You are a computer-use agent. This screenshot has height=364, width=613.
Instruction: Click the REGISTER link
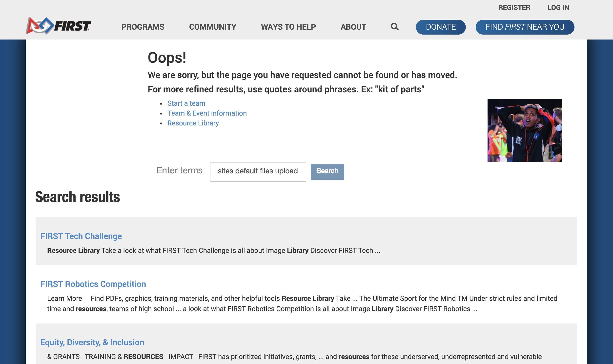514,7
